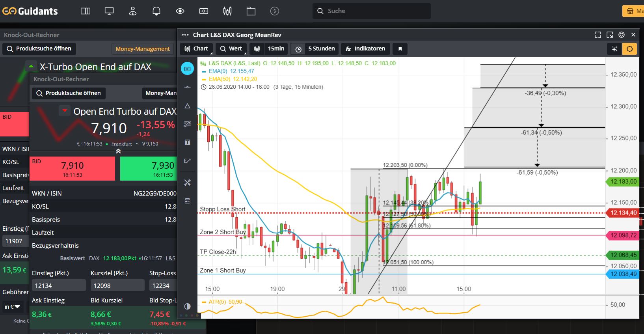The image size is (644, 334).
Task: Open the 15min timeframe dropdown
Action: tap(276, 49)
